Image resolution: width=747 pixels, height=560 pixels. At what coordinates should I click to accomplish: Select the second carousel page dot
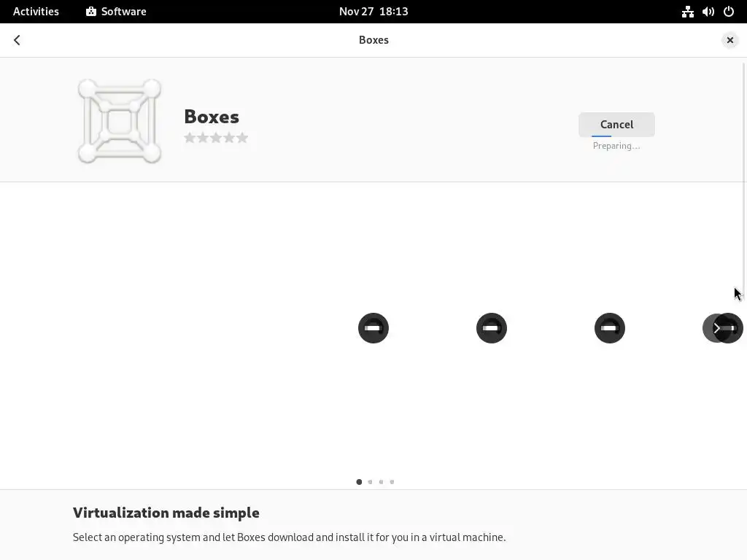pyautogui.click(x=370, y=482)
